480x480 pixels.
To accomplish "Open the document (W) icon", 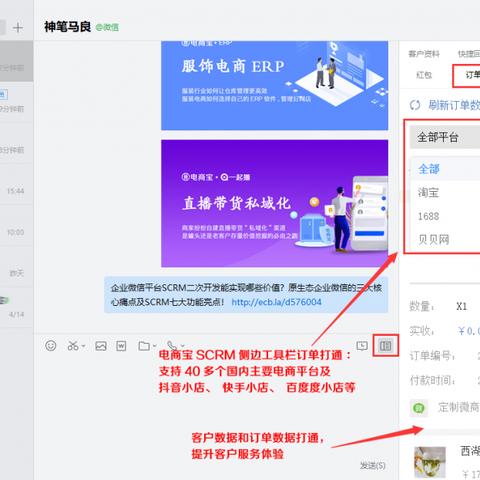I will pos(121,346).
